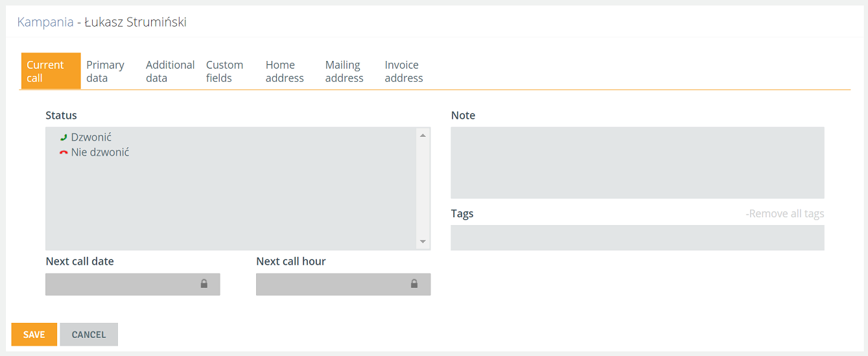Save the call with the SAVE button
Image resolution: width=868 pixels, height=356 pixels.
click(x=34, y=335)
